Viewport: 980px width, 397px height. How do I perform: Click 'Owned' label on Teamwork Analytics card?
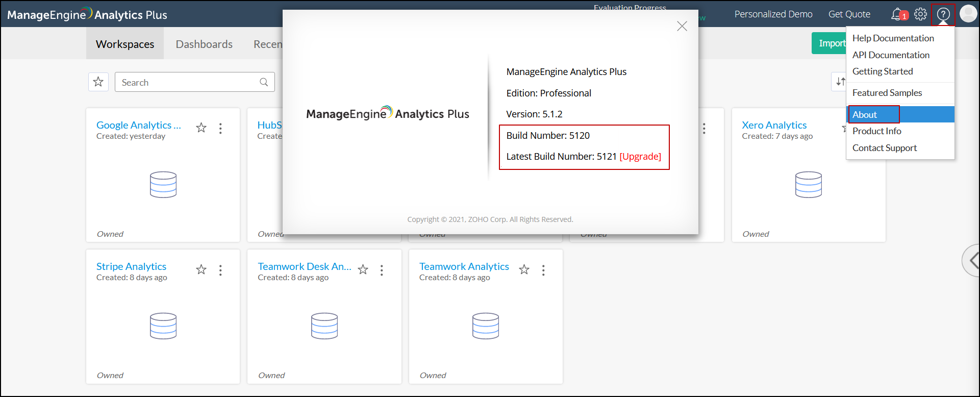433,376
